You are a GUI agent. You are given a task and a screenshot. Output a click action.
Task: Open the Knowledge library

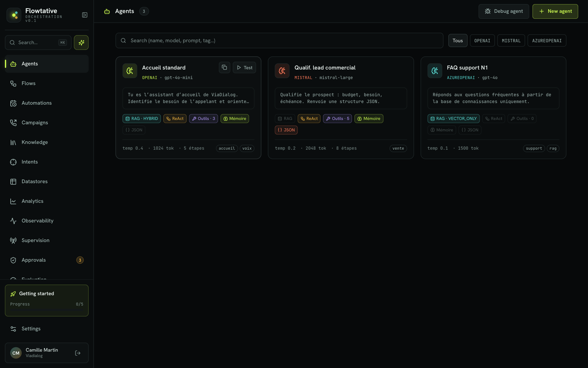tap(47, 142)
